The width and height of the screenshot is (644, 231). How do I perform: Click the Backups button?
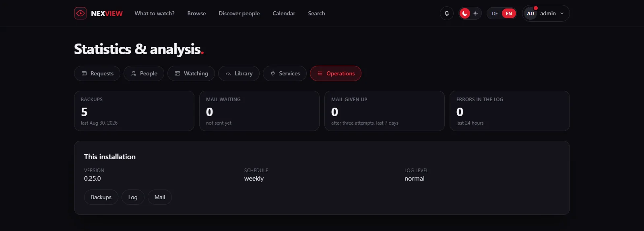101,197
